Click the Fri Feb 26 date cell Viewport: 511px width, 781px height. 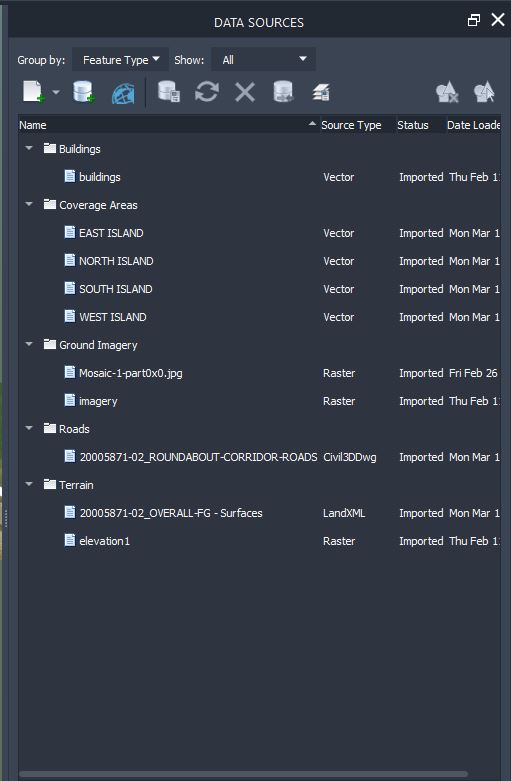(473, 373)
